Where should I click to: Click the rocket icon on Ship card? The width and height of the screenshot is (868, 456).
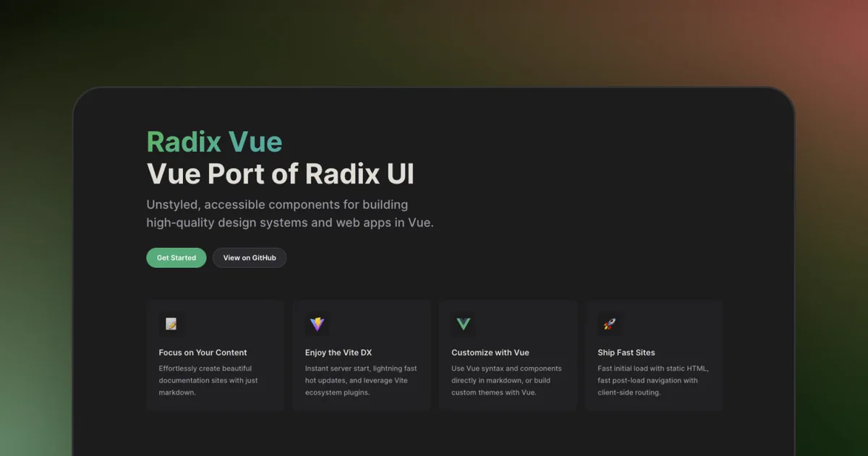tap(610, 324)
